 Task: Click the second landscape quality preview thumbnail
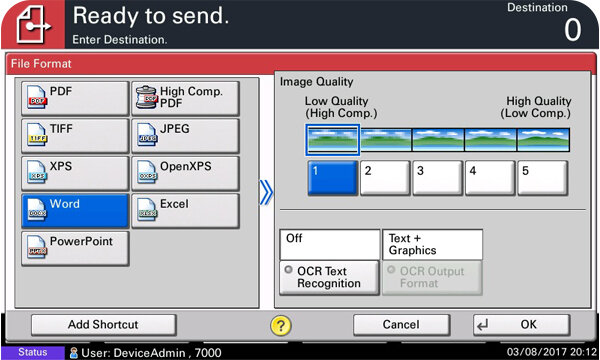(386, 140)
